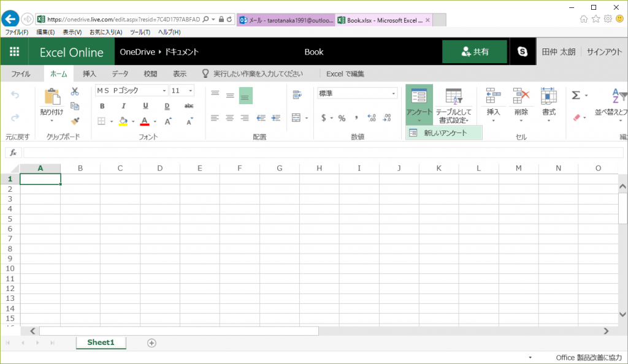Viewport: 628px width, 364px height.
Task: Switch to the 校閲 ribbon tab
Action: (150, 74)
